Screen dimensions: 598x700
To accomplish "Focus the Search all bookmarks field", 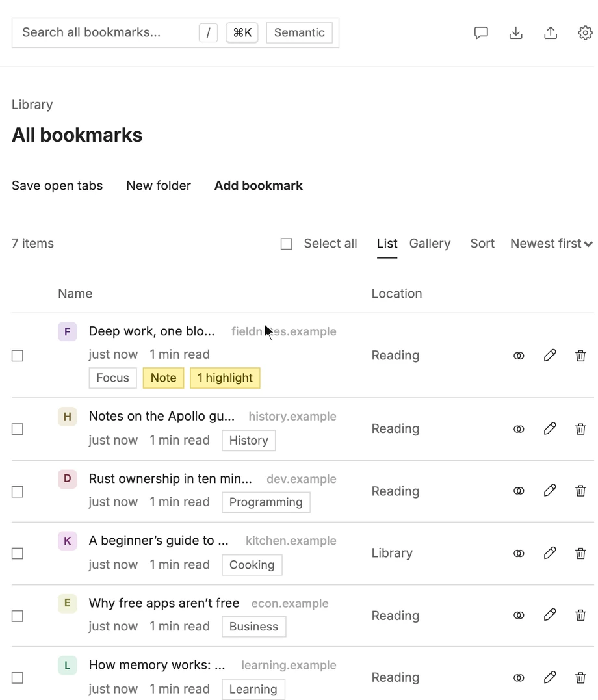I will (175, 32).
